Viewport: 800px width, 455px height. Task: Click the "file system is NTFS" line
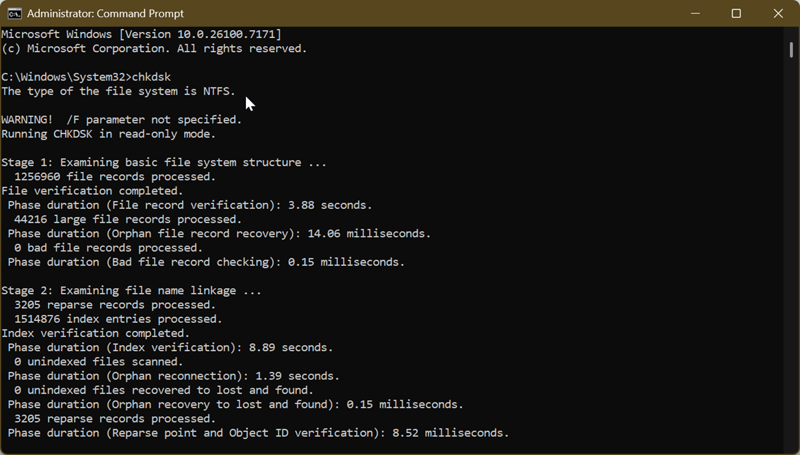click(118, 91)
